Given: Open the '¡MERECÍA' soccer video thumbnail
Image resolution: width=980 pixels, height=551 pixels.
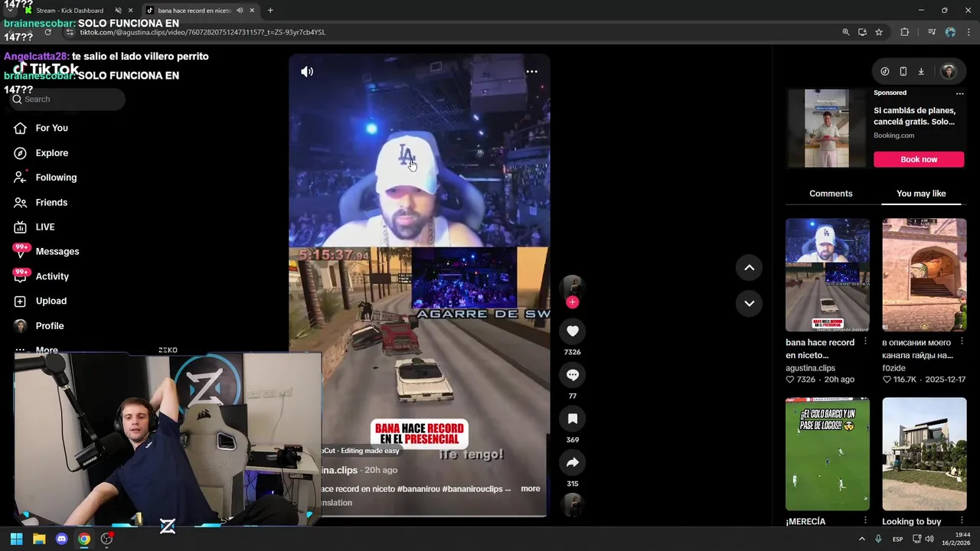Looking at the screenshot, I should click(x=828, y=454).
